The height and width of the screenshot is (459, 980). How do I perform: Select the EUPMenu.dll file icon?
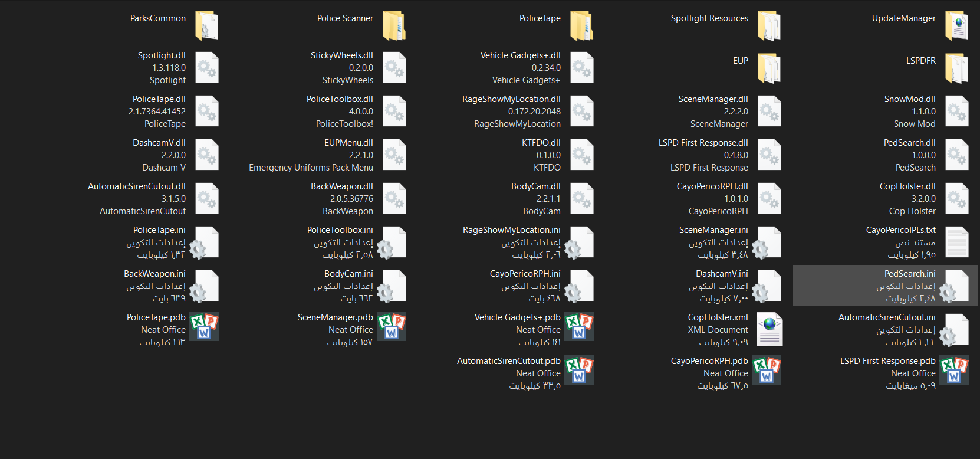394,155
